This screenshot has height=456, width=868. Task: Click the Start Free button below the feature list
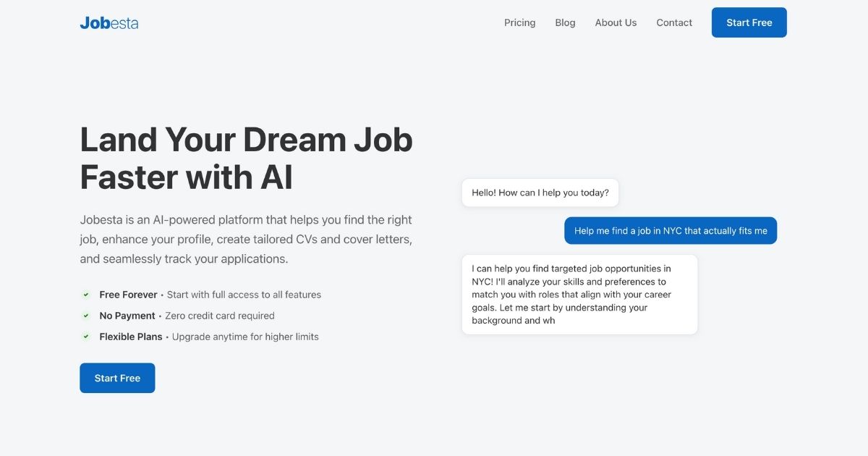click(117, 378)
